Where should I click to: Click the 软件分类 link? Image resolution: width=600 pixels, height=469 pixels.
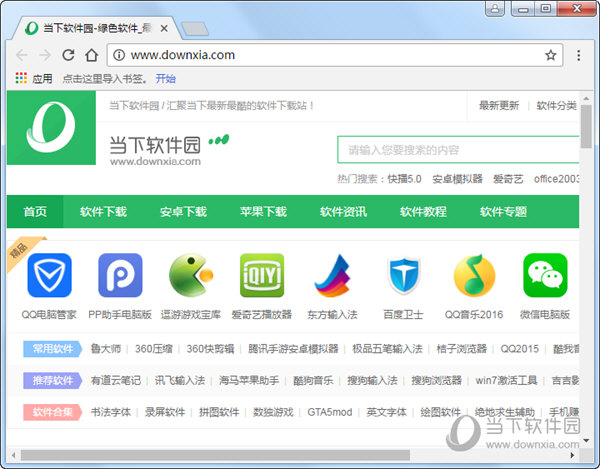click(x=556, y=106)
